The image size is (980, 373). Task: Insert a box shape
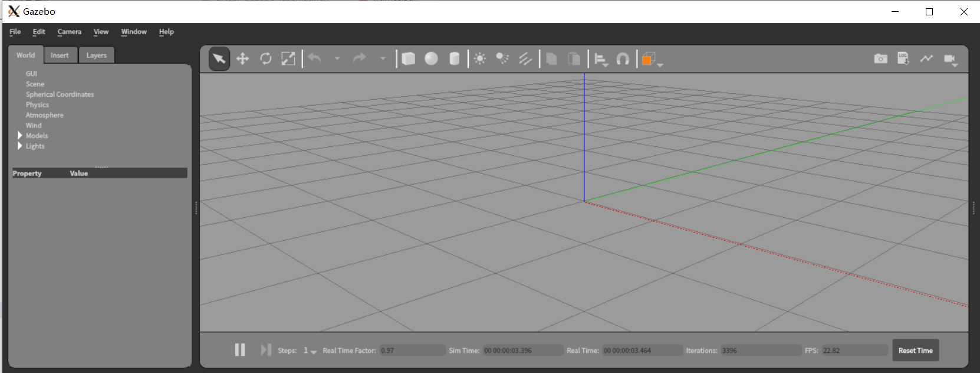pos(408,58)
